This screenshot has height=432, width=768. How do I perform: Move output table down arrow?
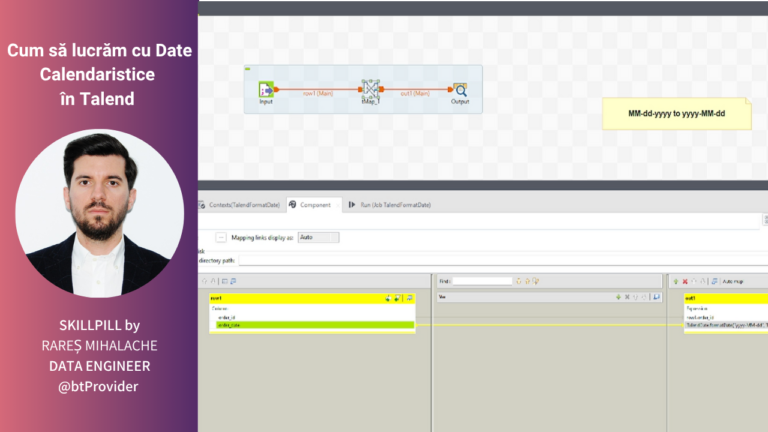(x=702, y=281)
